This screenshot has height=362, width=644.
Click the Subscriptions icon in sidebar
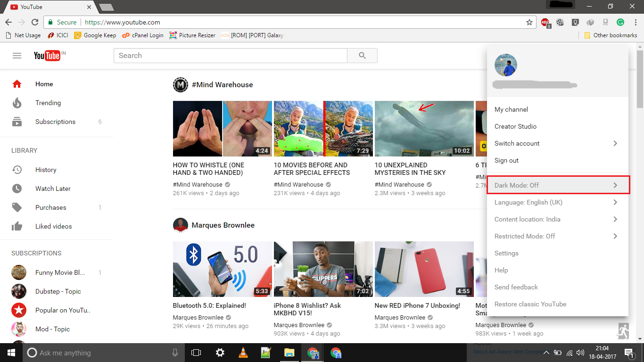(17, 122)
